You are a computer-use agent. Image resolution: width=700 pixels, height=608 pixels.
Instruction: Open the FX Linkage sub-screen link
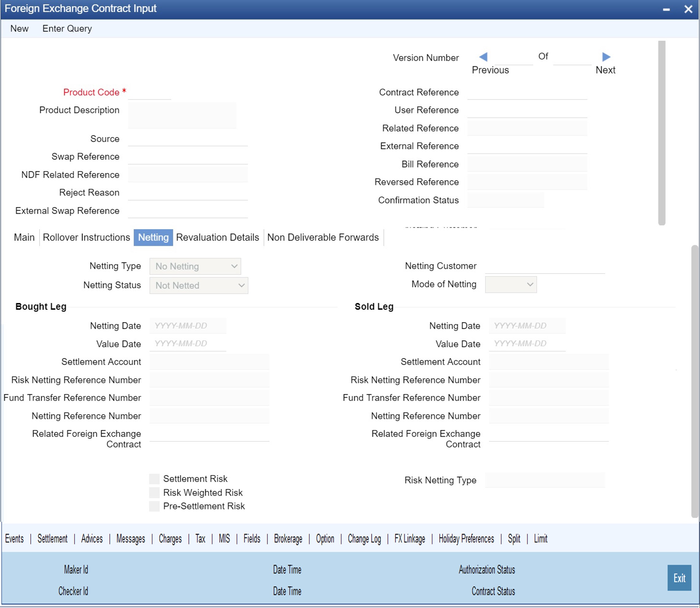[x=410, y=538]
